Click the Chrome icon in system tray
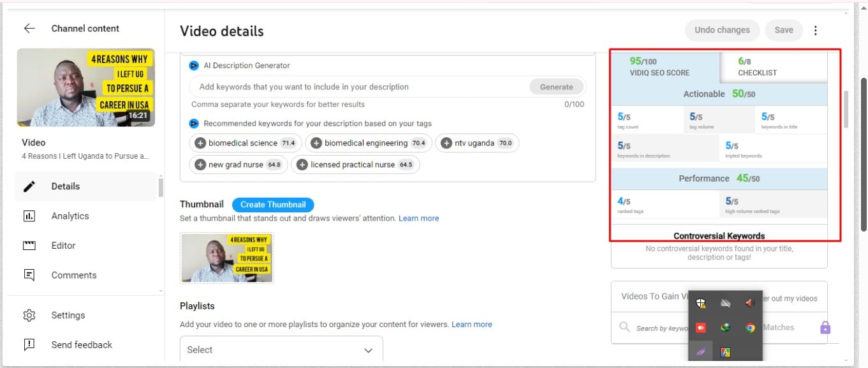The width and height of the screenshot is (868, 368). [x=750, y=328]
